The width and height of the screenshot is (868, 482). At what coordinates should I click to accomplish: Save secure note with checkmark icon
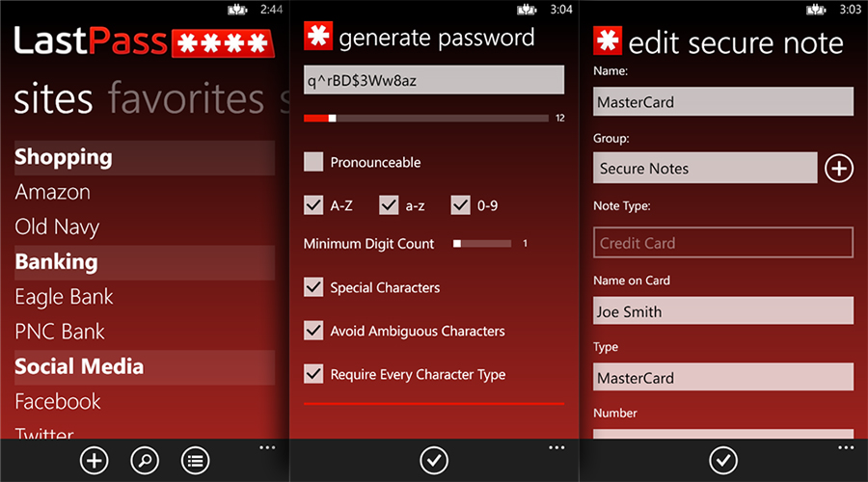click(723, 461)
